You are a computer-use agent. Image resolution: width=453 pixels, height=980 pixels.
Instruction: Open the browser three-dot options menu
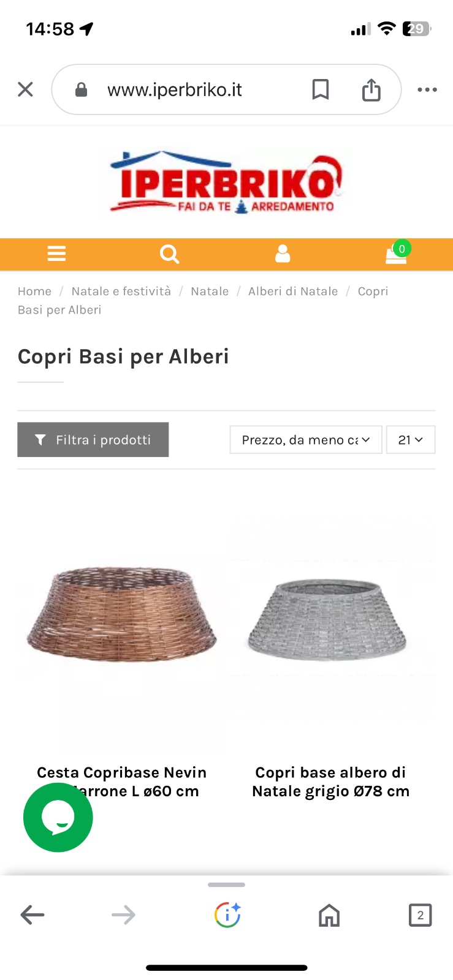pyautogui.click(x=427, y=89)
